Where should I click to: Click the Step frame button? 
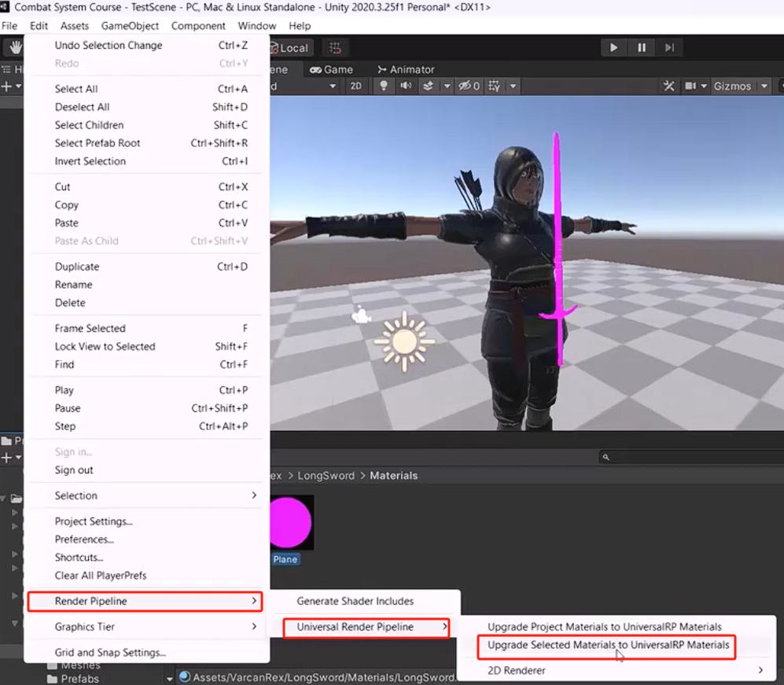click(x=669, y=47)
